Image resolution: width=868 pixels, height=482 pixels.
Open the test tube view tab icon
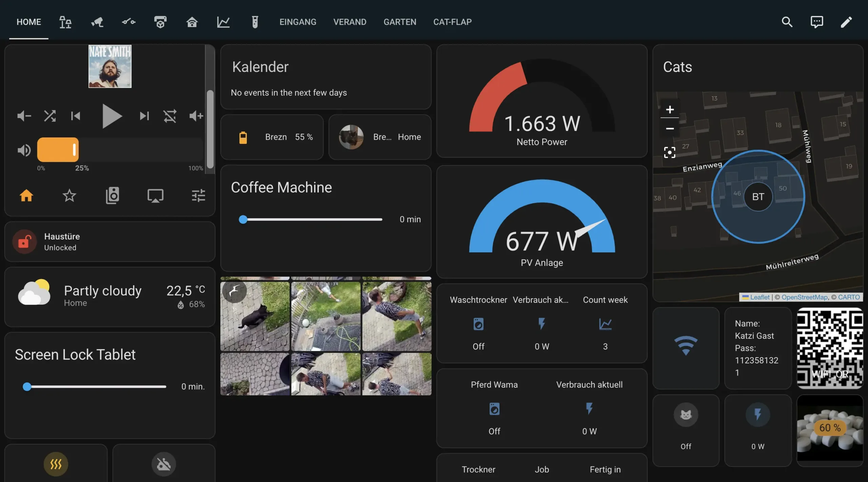click(255, 22)
